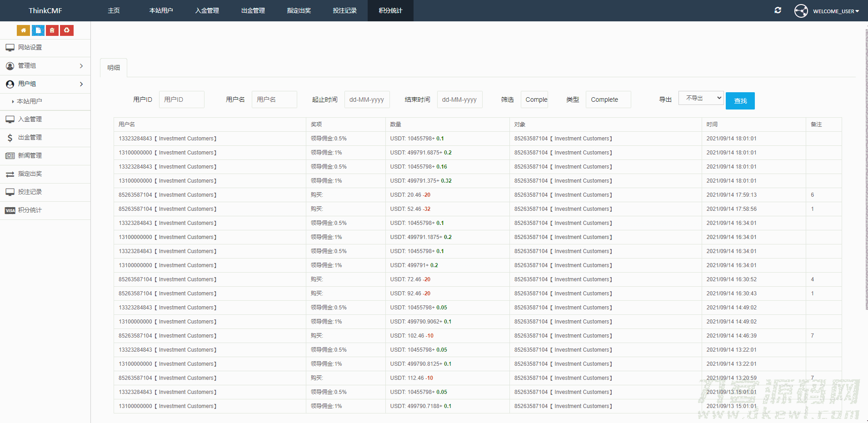Image resolution: width=868 pixels, height=423 pixels.
Task: Open 投注记录 in the top navigation bar
Action: click(x=344, y=10)
